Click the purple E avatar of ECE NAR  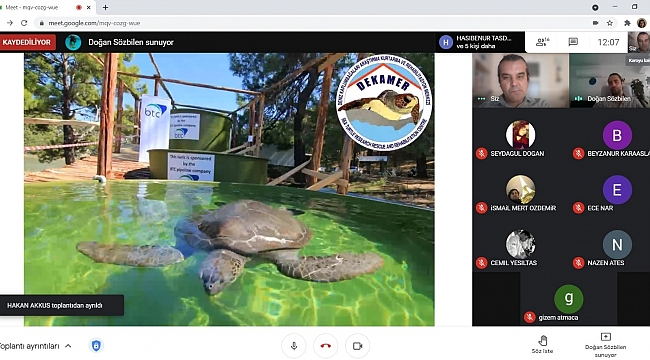point(617,190)
